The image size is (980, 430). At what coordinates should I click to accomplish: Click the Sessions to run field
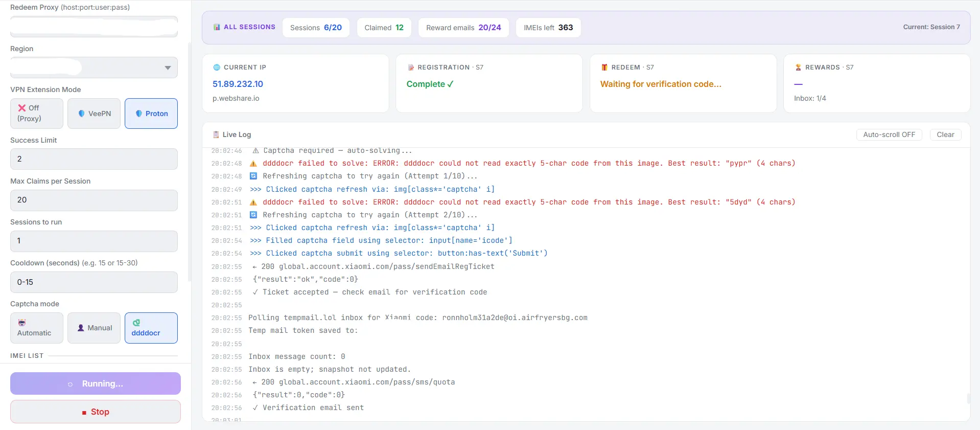94,241
